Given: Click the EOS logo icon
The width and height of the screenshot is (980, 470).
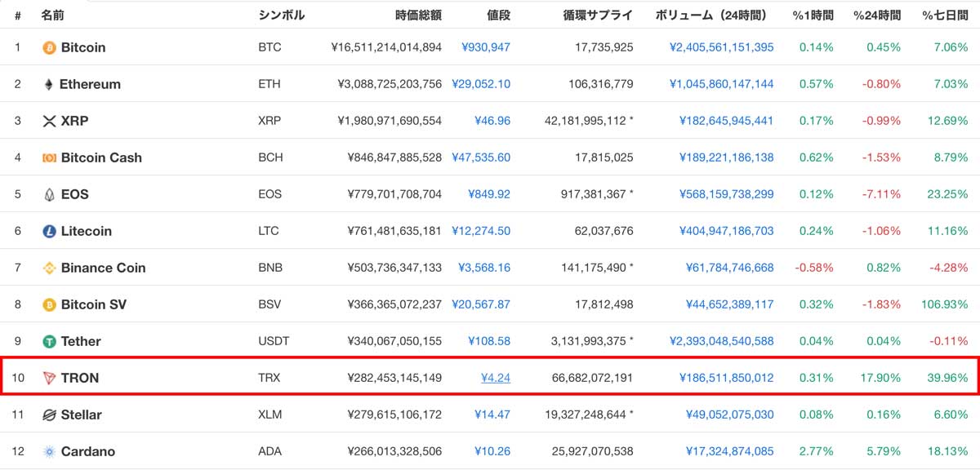Looking at the screenshot, I should click(49, 194).
